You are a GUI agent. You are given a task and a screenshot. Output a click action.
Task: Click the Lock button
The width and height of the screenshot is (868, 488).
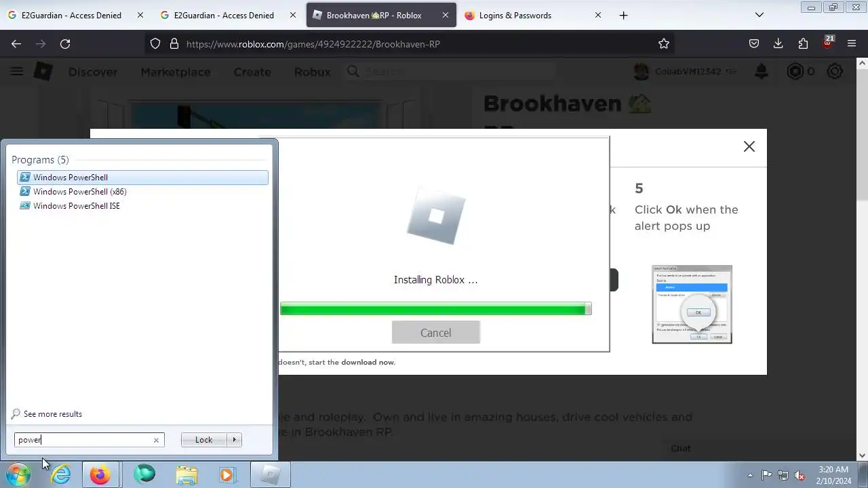pos(203,440)
